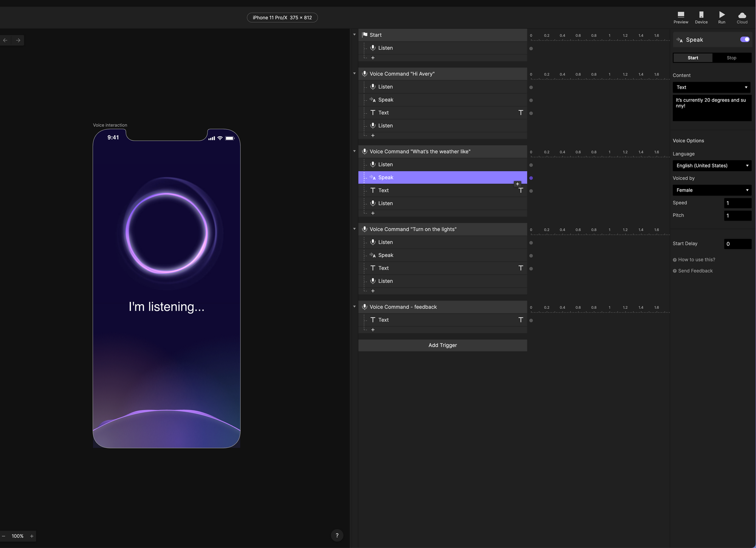Add response under "Hi Avery" trigger

coord(373,135)
